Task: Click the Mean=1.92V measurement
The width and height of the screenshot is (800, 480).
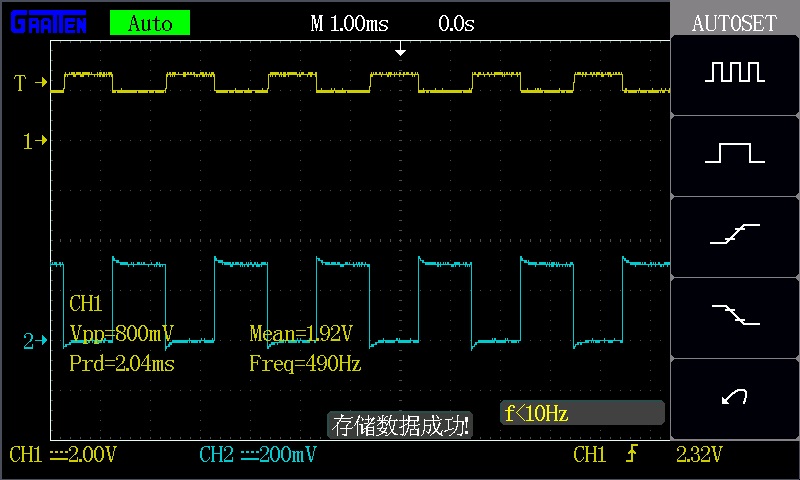Action: (301, 334)
